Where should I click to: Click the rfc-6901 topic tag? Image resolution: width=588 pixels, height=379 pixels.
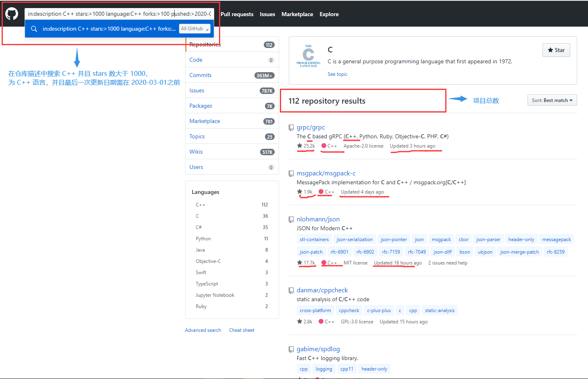pos(339,252)
